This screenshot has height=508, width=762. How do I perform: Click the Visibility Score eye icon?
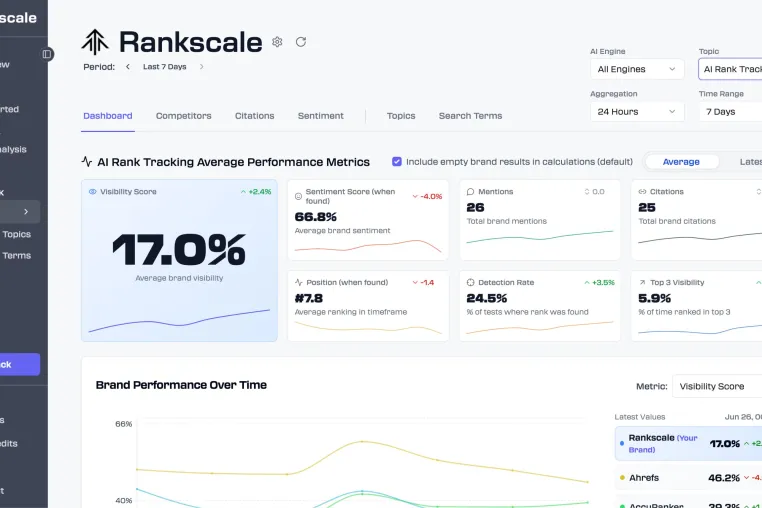pos(92,192)
